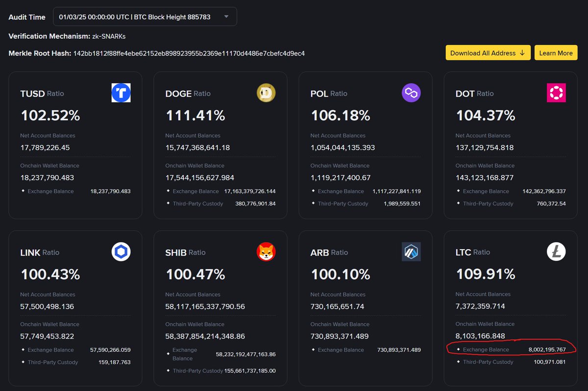This screenshot has width=588, height=391.
Task: Open the Audit Time dropdown
Action: (x=145, y=17)
